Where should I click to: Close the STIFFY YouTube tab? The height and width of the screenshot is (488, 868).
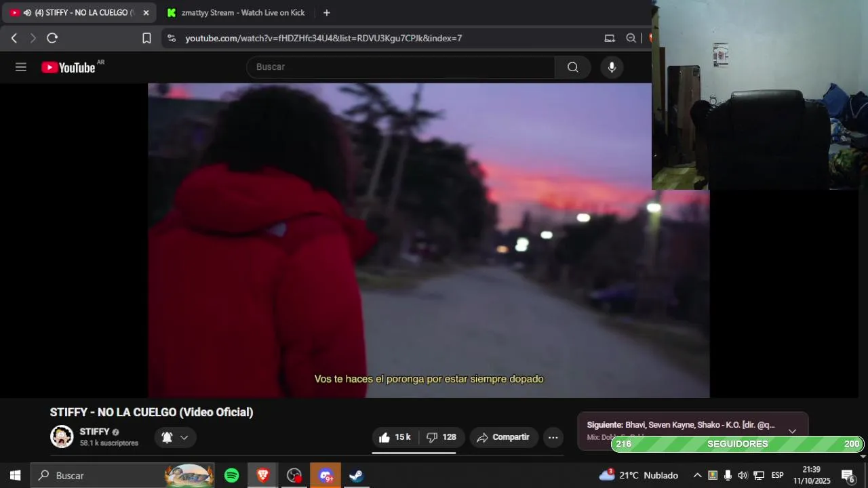click(x=146, y=13)
